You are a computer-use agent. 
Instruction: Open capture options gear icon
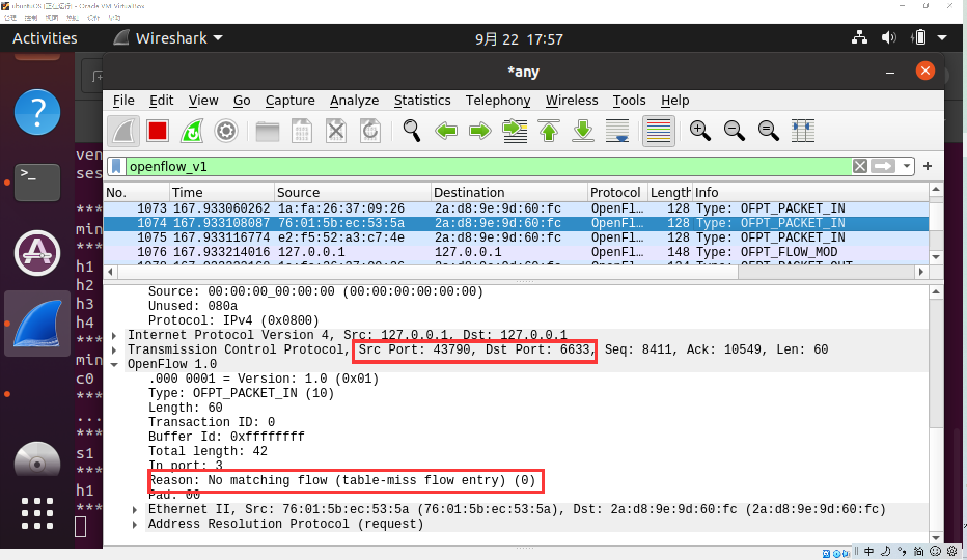[226, 131]
